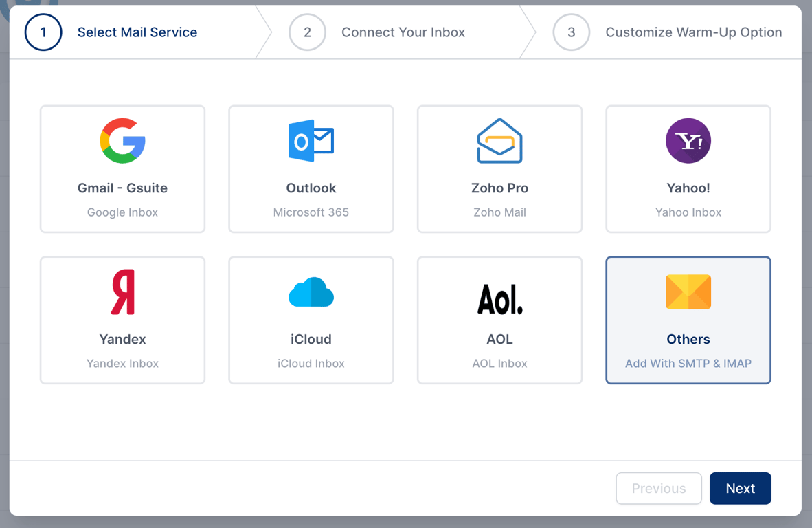This screenshot has height=528, width=812.
Task: Choose the Yahoo Inbox subtitle
Action: coord(688,212)
